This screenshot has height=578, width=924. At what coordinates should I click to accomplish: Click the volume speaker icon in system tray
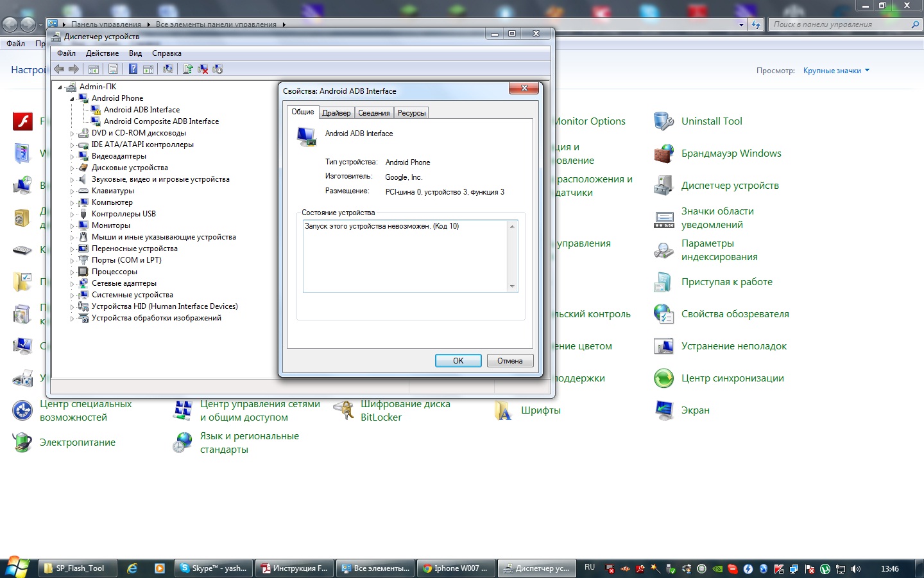click(x=856, y=569)
